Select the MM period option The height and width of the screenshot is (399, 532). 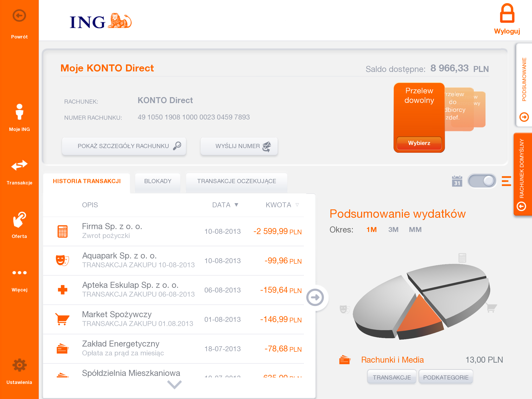415,230
